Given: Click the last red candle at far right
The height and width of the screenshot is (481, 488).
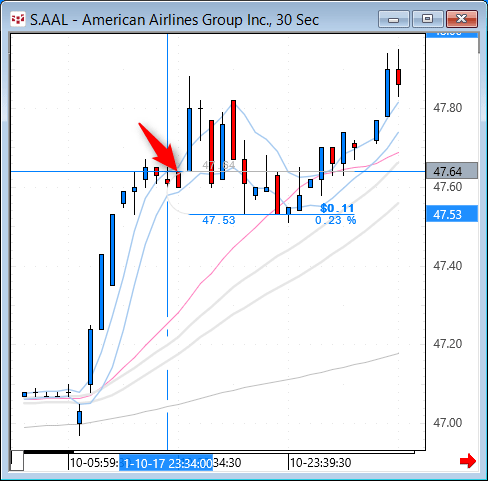Looking at the screenshot, I should [x=398, y=77].
